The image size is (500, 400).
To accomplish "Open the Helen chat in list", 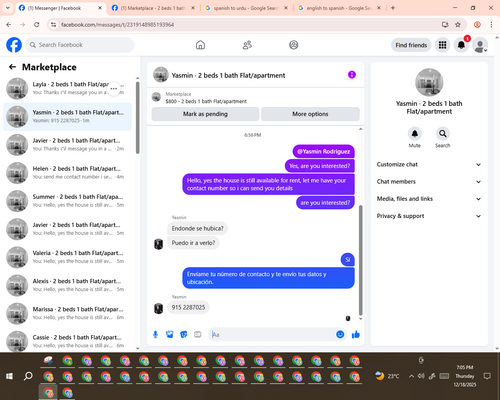I will click(67, 173).
